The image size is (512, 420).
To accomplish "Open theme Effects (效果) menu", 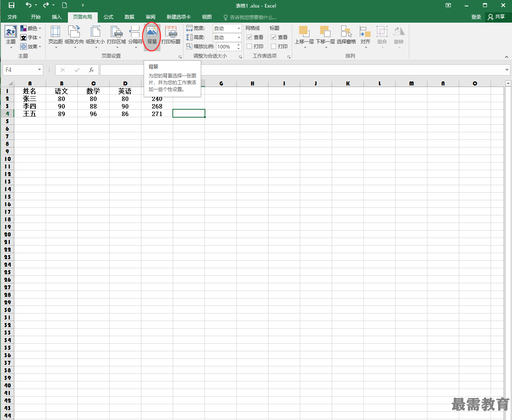I will pyautogui.click(x=31, y=46).
